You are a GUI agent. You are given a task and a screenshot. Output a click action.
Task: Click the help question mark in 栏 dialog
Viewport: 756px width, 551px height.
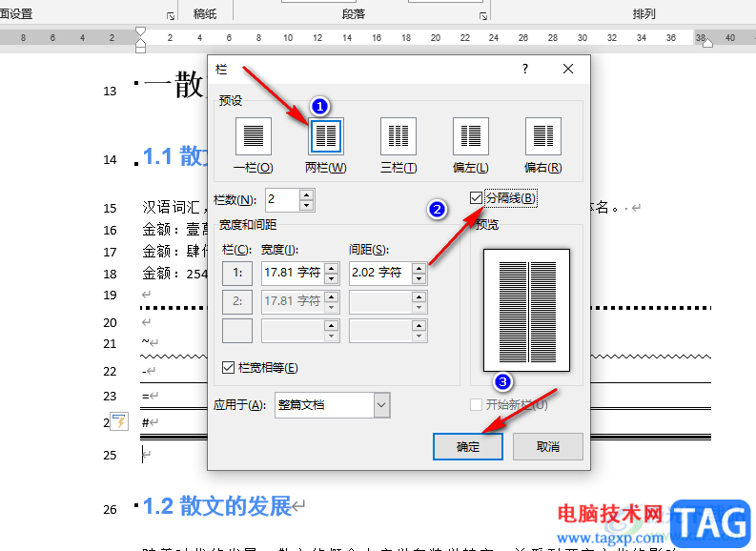525,69
